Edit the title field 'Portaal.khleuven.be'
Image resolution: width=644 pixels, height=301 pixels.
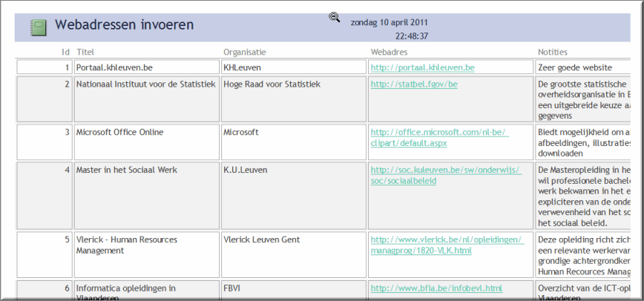[147, 67]
